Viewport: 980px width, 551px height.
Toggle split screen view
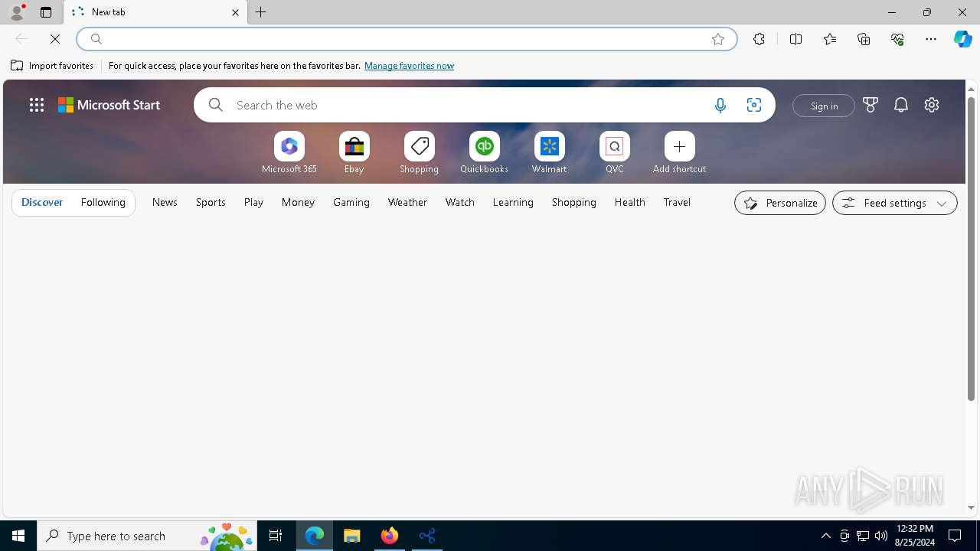point(795,39)
